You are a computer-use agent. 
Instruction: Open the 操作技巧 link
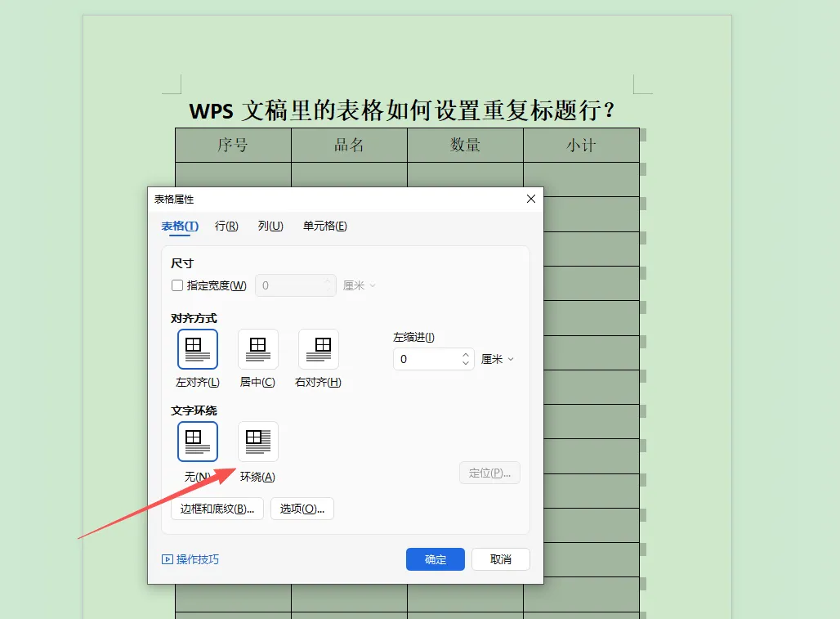coord(197,559)
